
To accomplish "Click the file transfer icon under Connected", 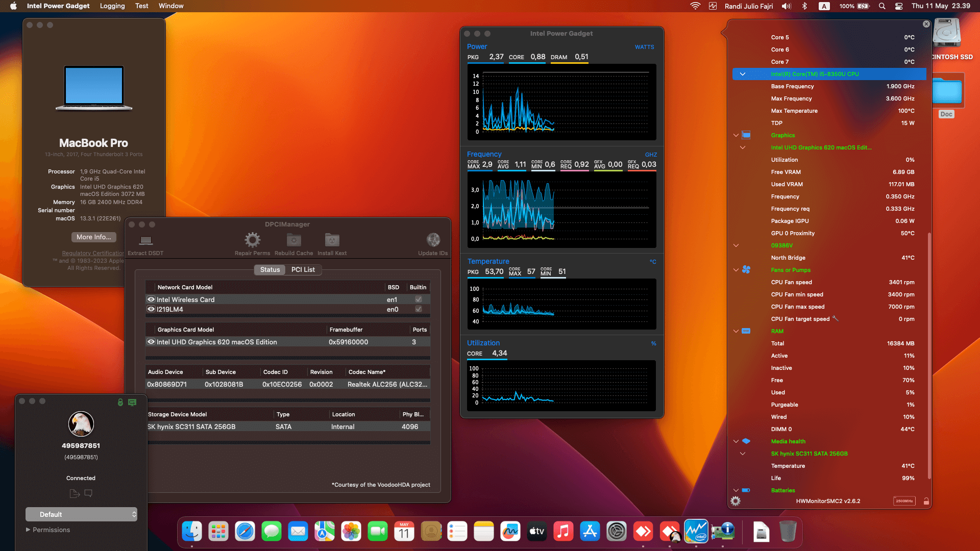I will pos(75,493).
